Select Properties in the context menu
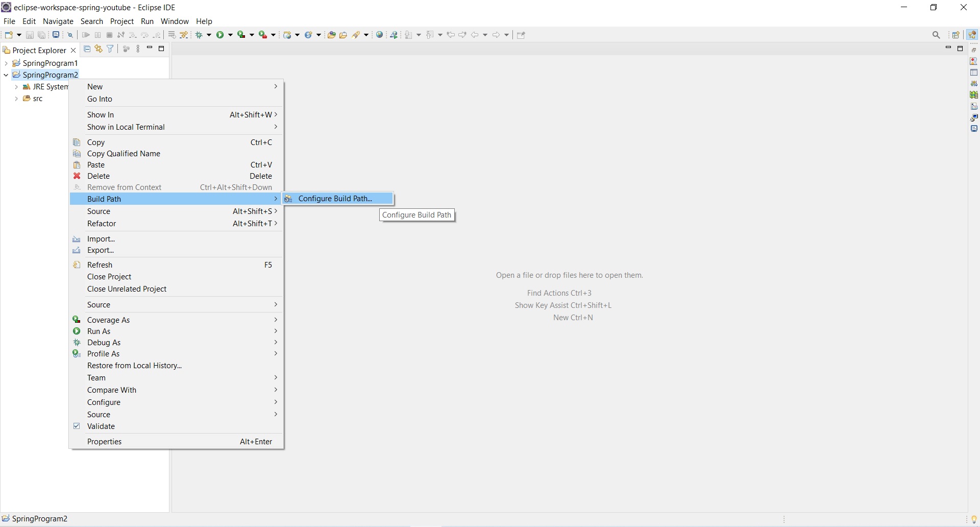This screenshot has height=527, width=980. click(177, 442)
